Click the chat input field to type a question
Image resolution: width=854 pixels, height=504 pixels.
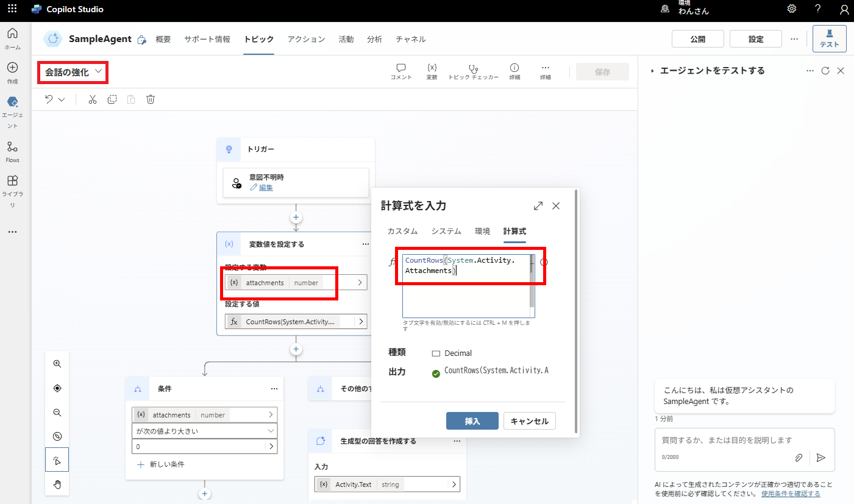(x=725, y=442)
